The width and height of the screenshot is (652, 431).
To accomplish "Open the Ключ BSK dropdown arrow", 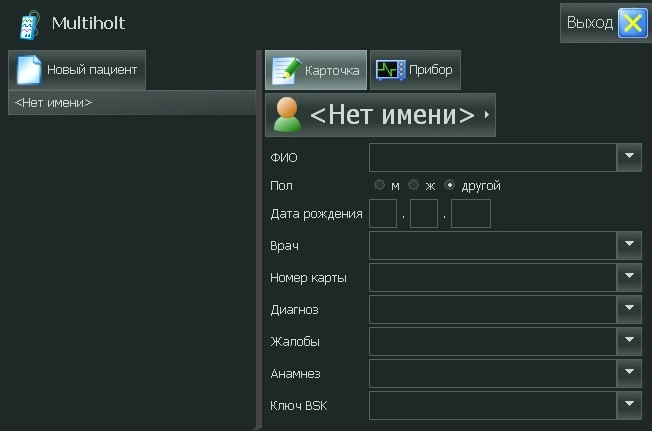I will click(629, 405).
